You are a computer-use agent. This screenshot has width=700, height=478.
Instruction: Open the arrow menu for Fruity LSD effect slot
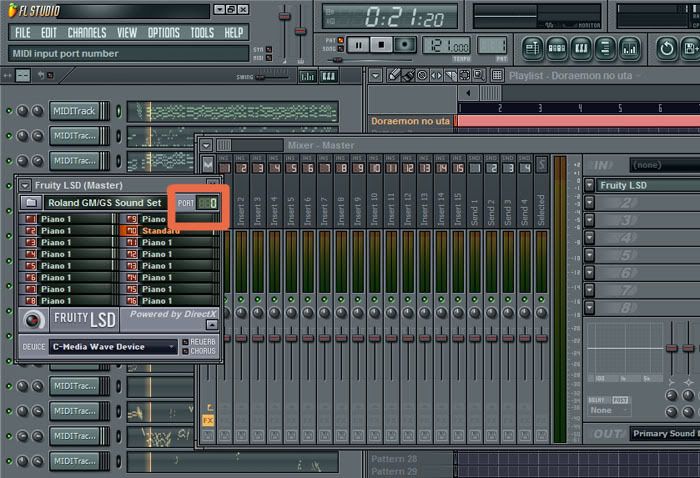pyautogui.click(x=589, y=185)
